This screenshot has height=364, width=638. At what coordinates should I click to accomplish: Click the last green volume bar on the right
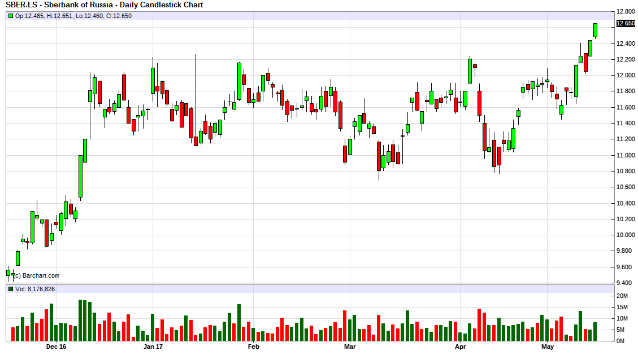[595, 331]
